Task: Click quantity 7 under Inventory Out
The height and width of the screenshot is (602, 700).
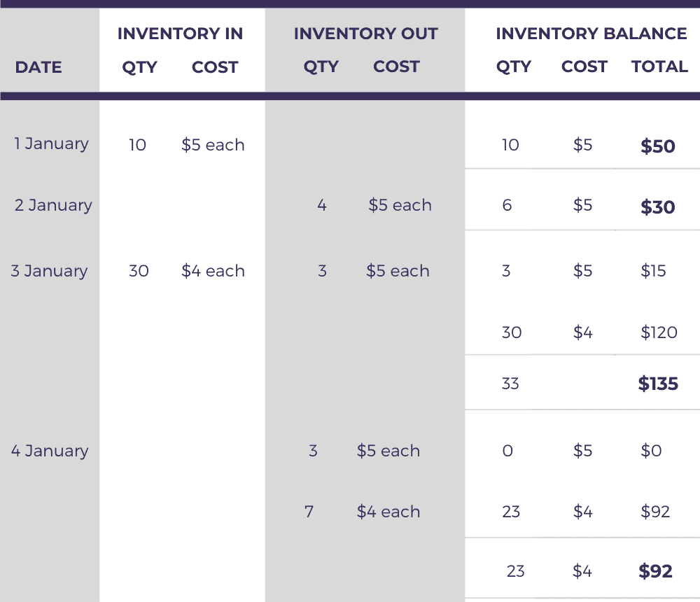Action: pyautogui.click(x=309, y=512)
